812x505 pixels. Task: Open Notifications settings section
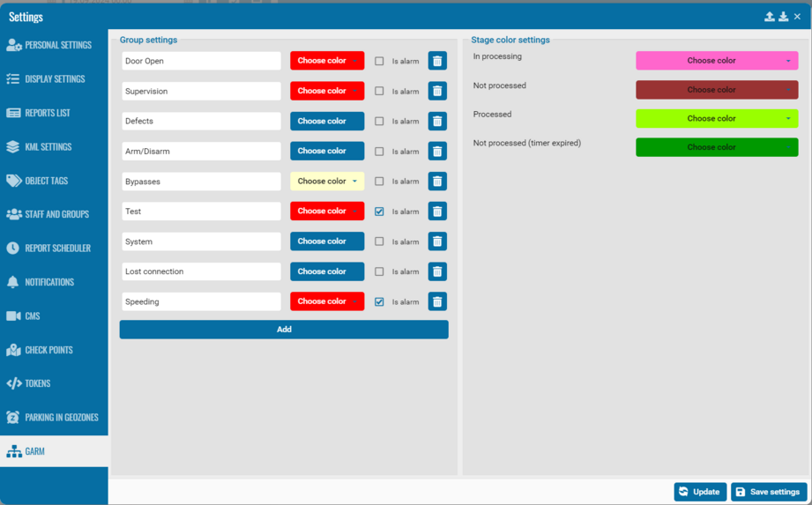[49, 282]
